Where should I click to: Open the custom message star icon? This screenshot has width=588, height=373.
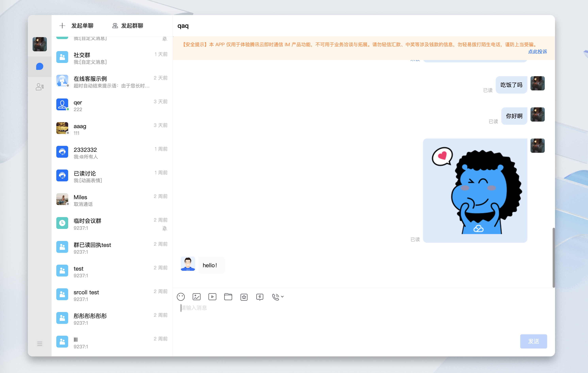244,297
